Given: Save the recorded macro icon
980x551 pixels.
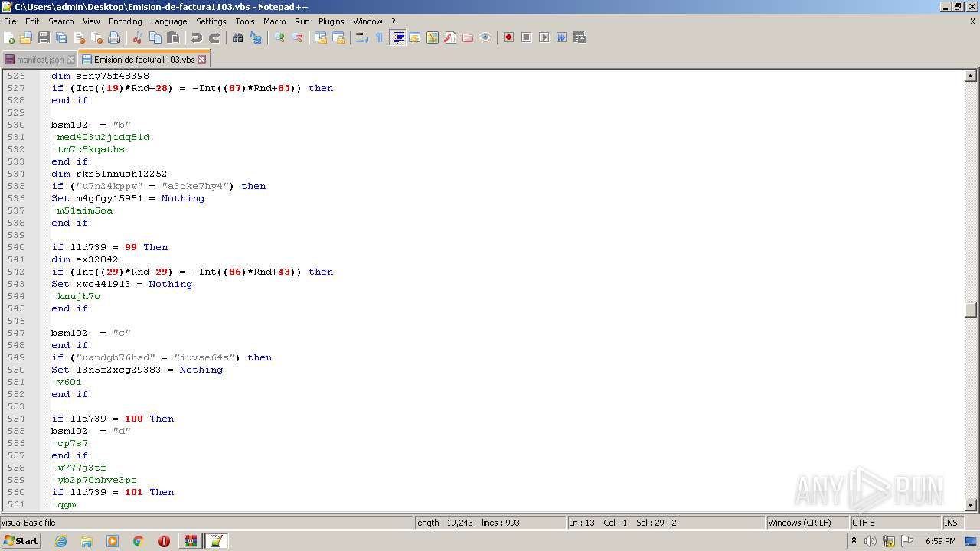Looking at the screenshot, I should tap(579, 37).
